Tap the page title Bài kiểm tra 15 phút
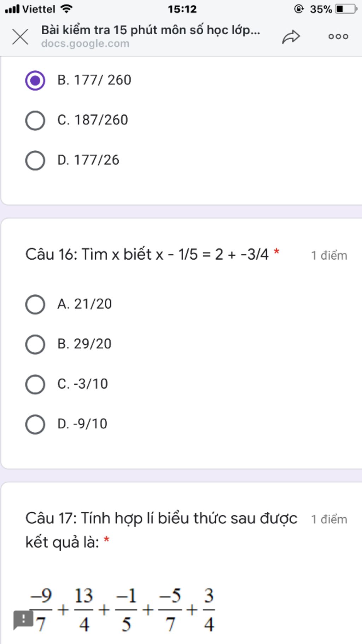Image resolution: width=362 pixels, height=644 pixels. coord(151,30)
